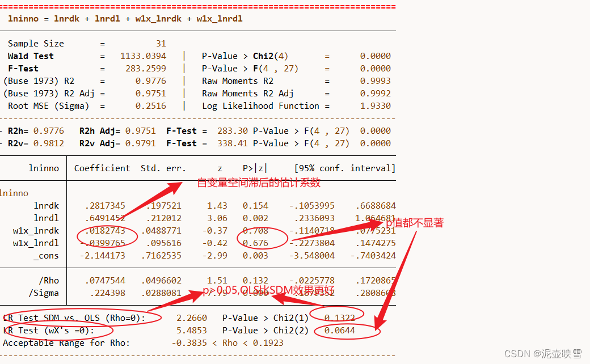The width and height of the screenshot is (590, 364).
Task: Click the Chi2(1) p-value 0.1322
Action: coord(339,318)
